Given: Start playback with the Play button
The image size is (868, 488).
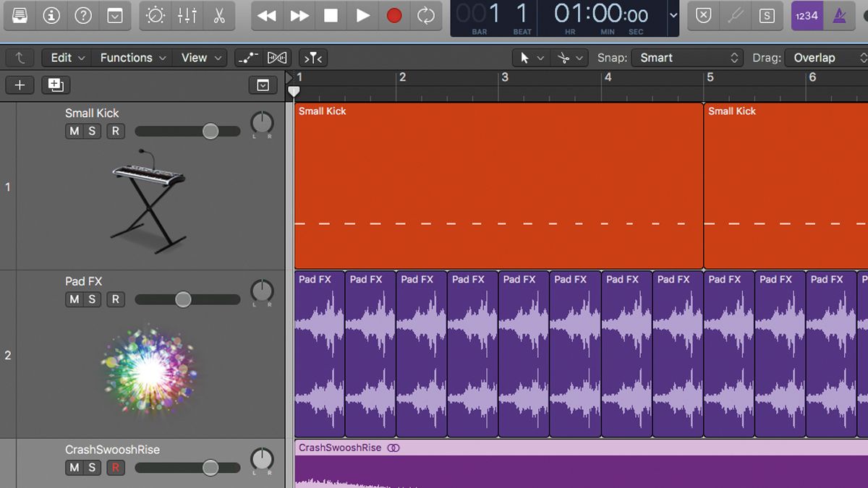Looking at the screenshot, I should point(362,14).
